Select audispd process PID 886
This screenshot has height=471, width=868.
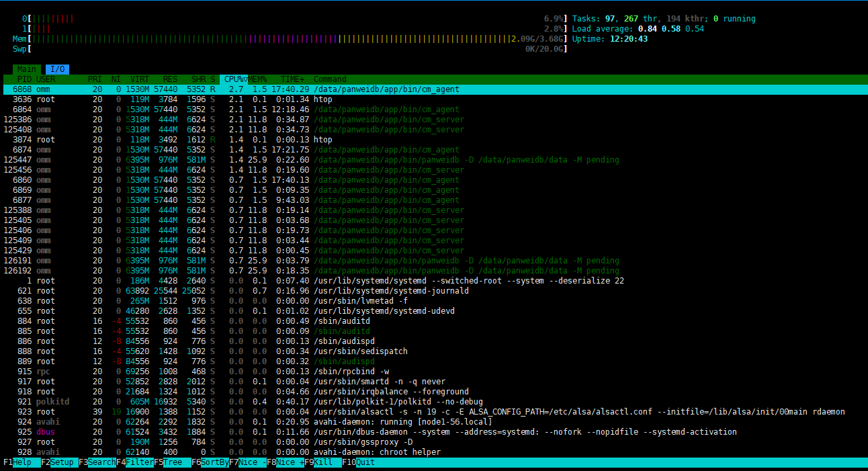434,341
